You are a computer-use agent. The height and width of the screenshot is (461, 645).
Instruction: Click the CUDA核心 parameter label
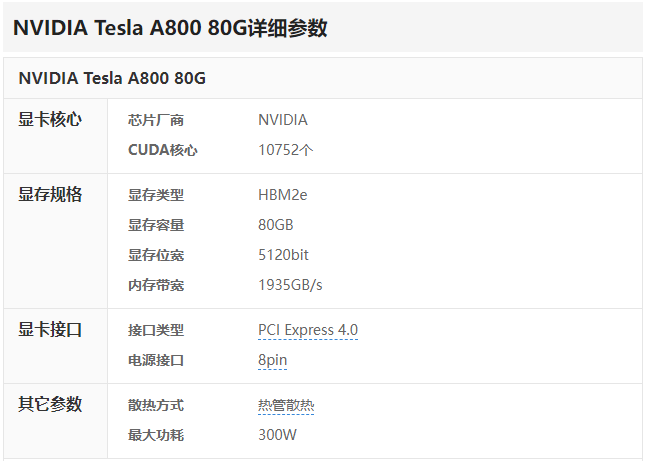162,150
